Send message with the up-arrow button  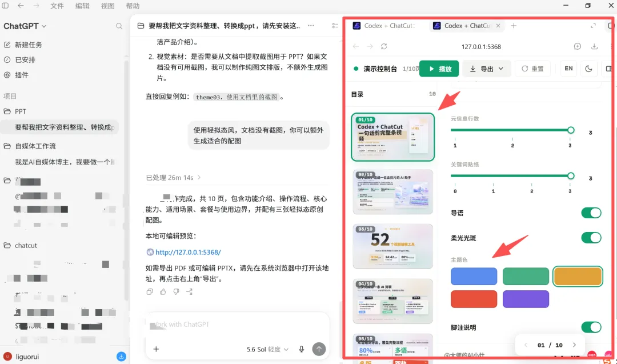click(319, 349)
